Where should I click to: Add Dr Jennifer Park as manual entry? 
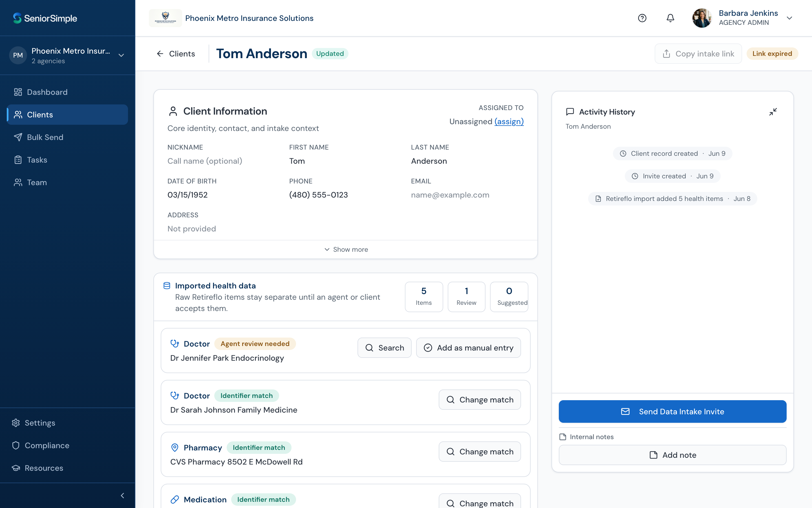468,348
